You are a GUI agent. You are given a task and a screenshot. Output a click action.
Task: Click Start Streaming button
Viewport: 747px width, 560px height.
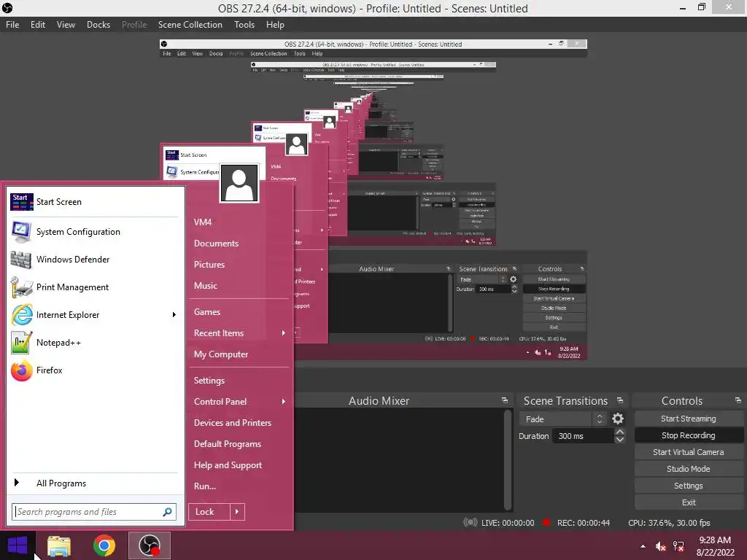pos(689,419)
